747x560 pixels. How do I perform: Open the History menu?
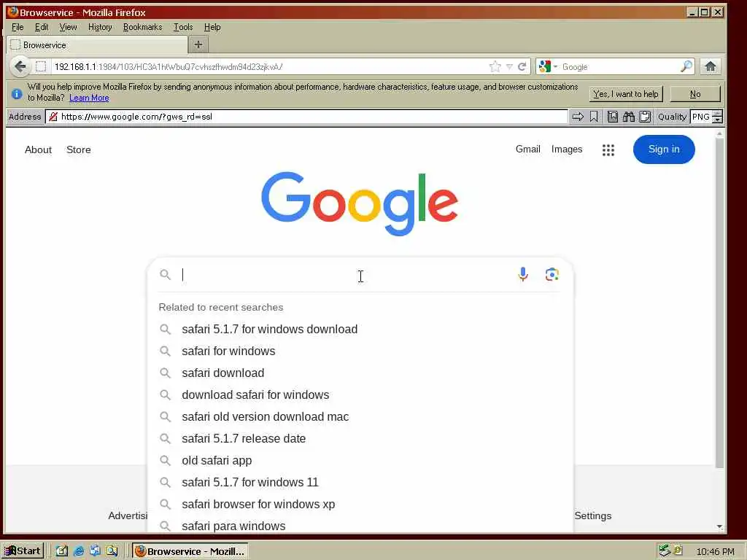(x=100, y=27)
